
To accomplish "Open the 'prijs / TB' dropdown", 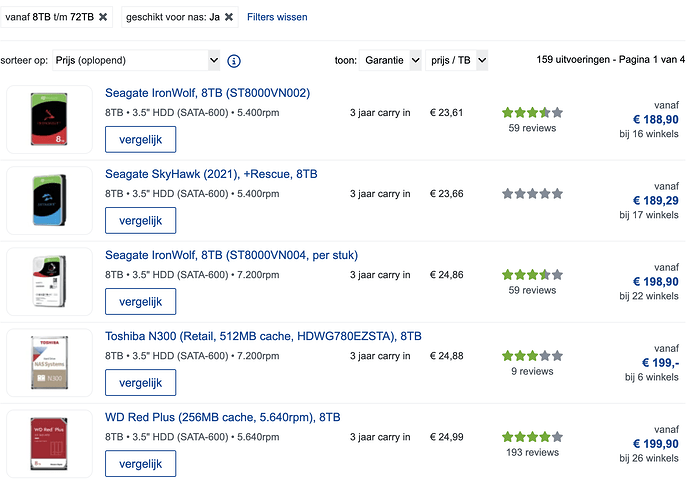I will (x=457, y=61).
